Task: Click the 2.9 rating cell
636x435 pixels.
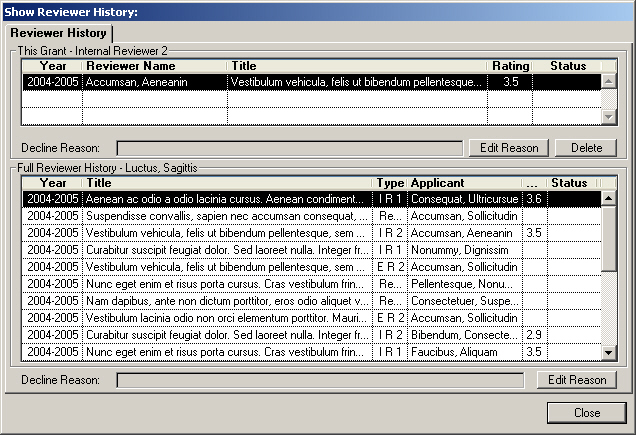Action: (535, 335)
